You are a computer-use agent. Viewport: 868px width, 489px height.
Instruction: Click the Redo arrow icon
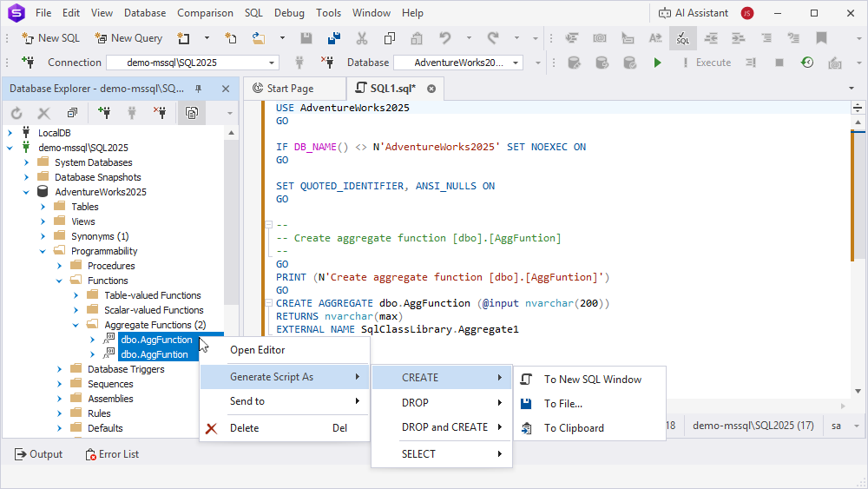point(493,38)
